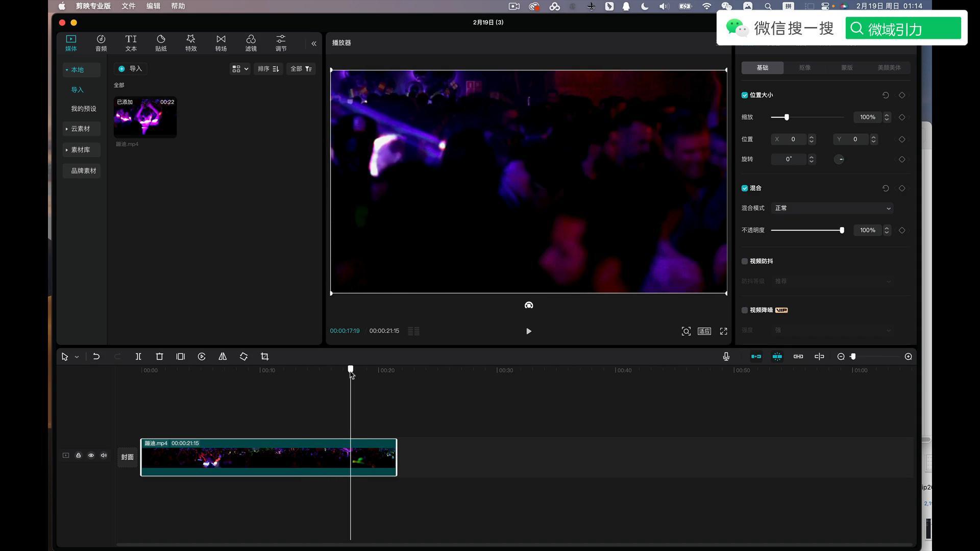Reset the 位置大小 settings
The image size is (980, 551).
(886, 95)
